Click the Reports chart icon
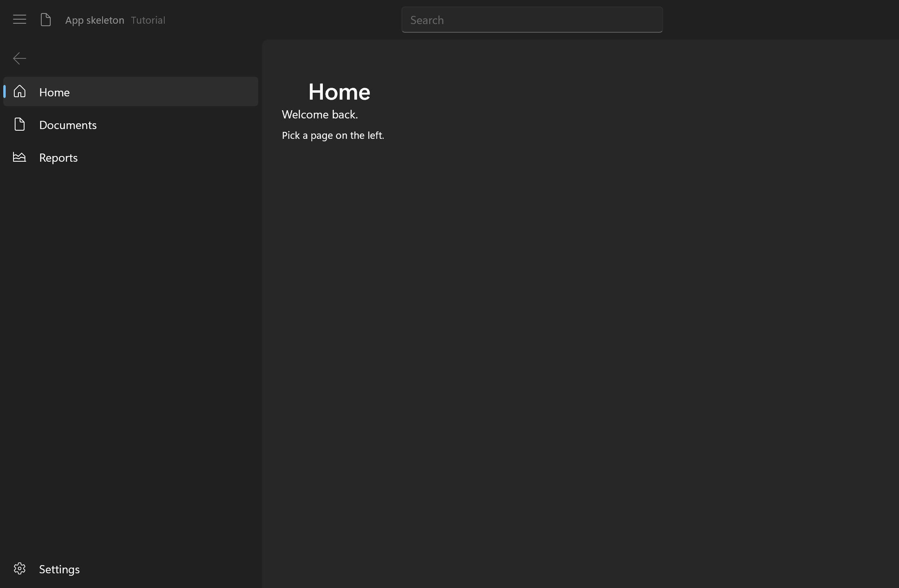The image size is (899, 588). 20,157
